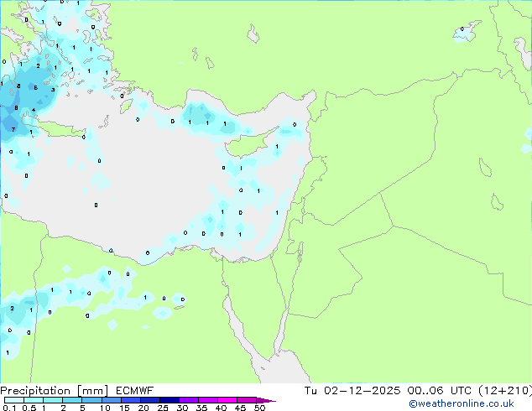The image size is (532, 411).
Task: Click the "00..06 UTC" time range text
Action: (x=440, y=391)
